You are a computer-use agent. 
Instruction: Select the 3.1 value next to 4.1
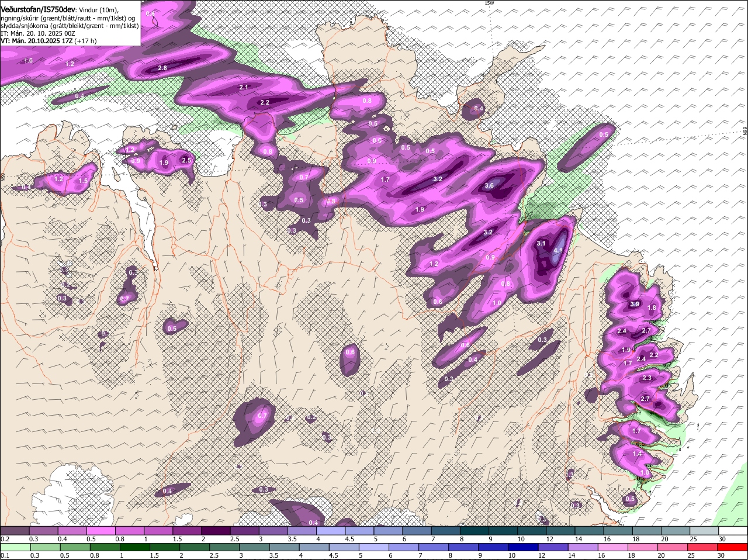[x=541, y=243]
